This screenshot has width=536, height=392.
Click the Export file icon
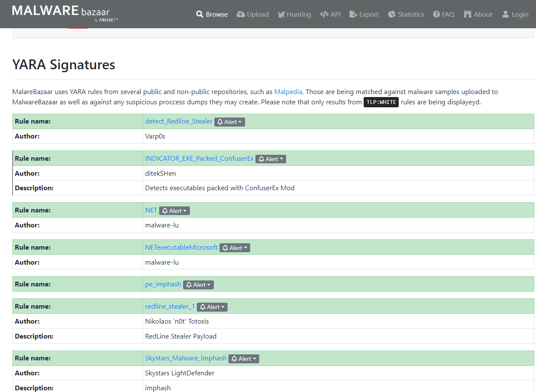(x=353, y=15)
